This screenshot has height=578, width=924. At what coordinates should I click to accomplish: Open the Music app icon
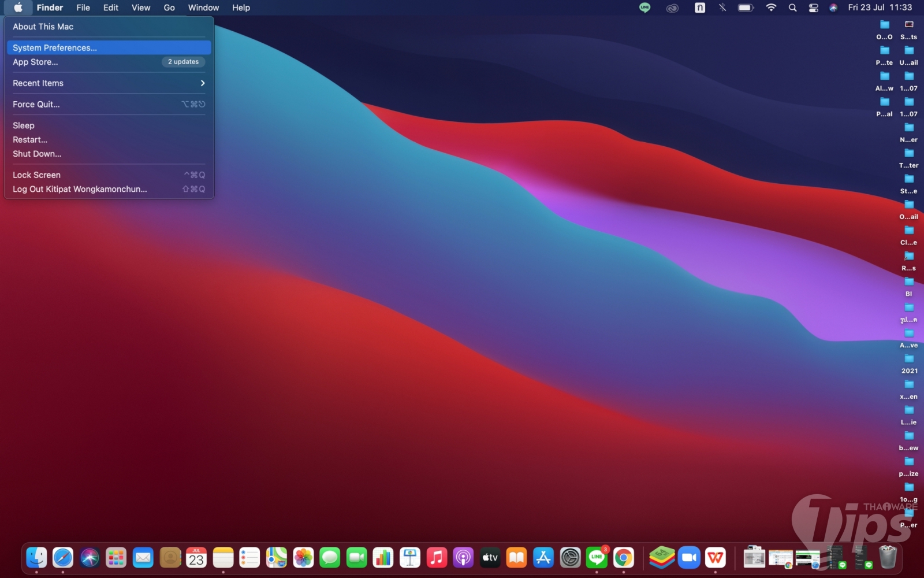437,558
